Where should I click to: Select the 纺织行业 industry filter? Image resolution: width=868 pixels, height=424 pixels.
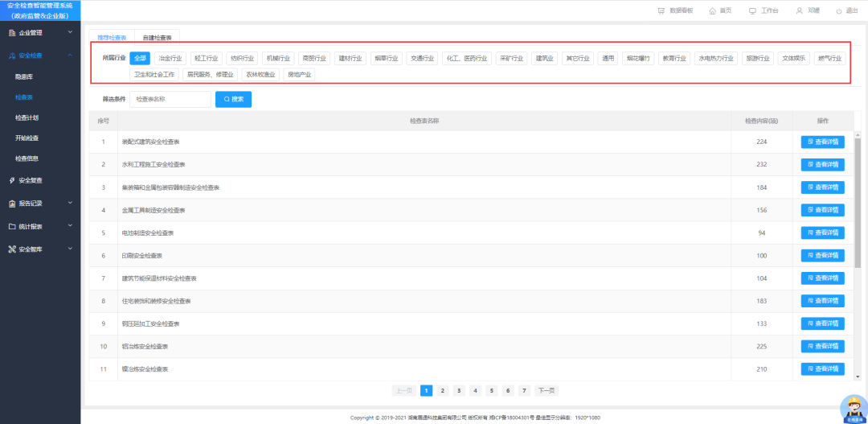(x=242, y=58)
